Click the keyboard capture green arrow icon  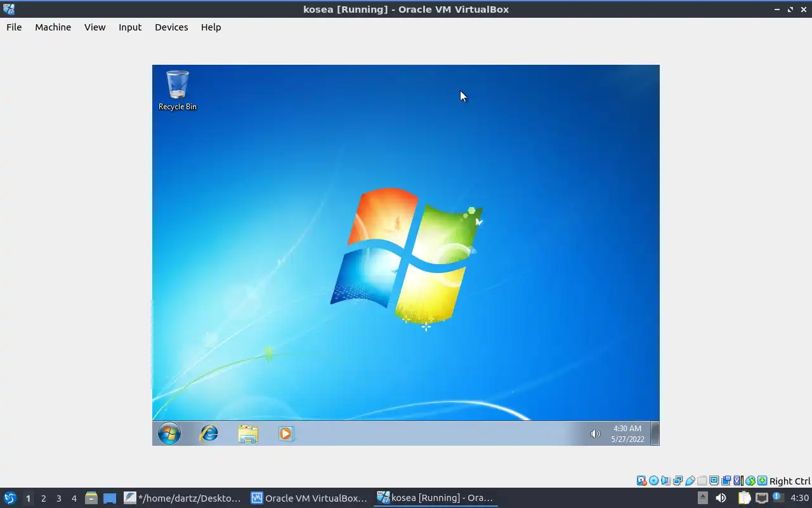pyautogui.click(x=763, y=481)
